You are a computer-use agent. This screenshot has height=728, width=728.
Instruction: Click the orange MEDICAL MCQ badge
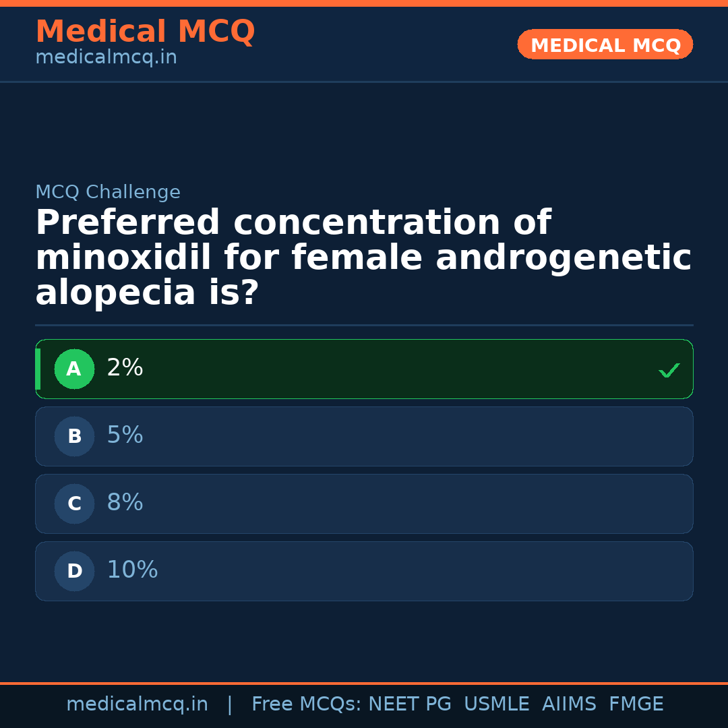pos(605,45)
